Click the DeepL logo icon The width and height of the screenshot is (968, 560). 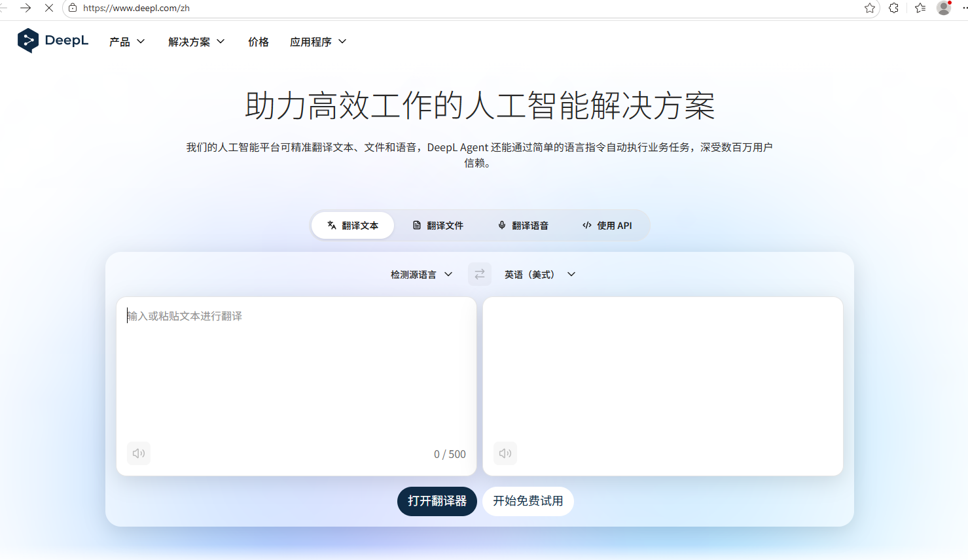tap(27, 41)
